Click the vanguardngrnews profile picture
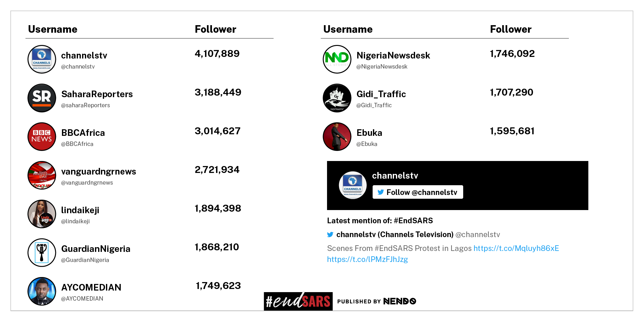The height and width of the screenshot is (322, 644). coord(42,175)
